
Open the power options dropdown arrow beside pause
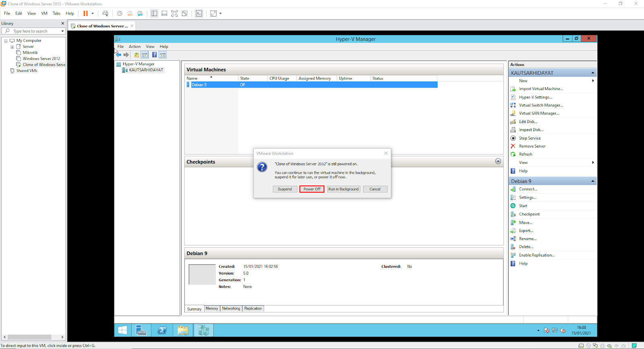click(x=93, y=13)
